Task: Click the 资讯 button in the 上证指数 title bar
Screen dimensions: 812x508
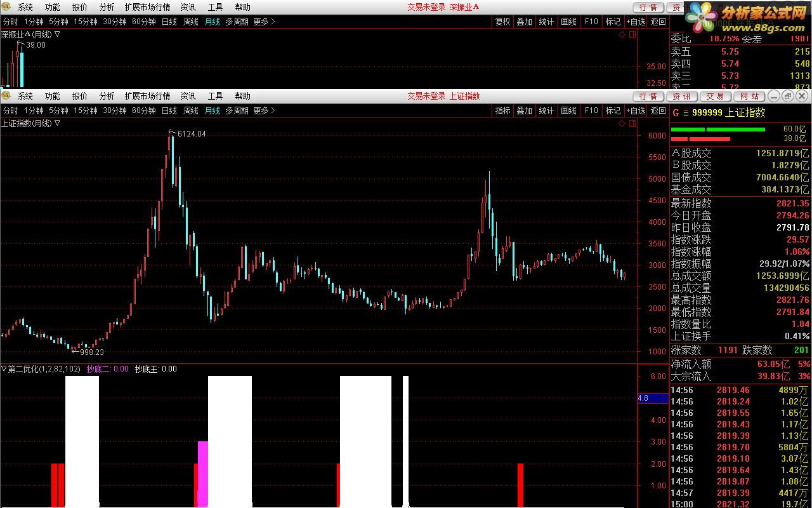Action: (682, 97)
